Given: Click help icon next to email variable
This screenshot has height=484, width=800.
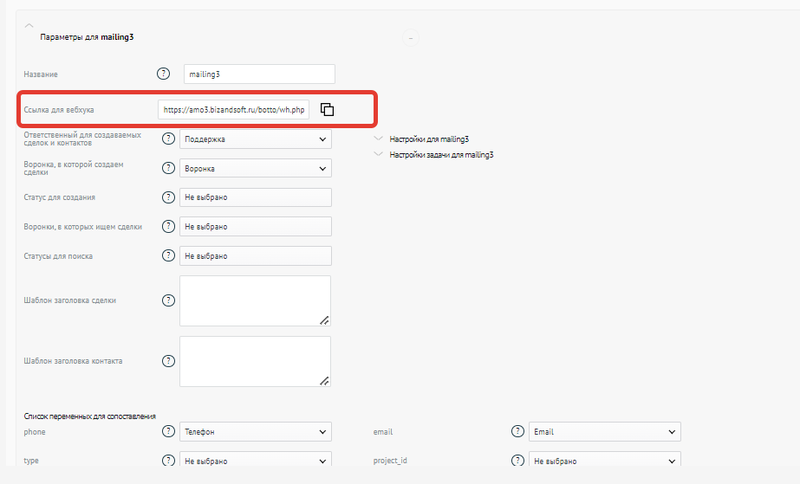Looking at the screenshot, I should (517, 431).
